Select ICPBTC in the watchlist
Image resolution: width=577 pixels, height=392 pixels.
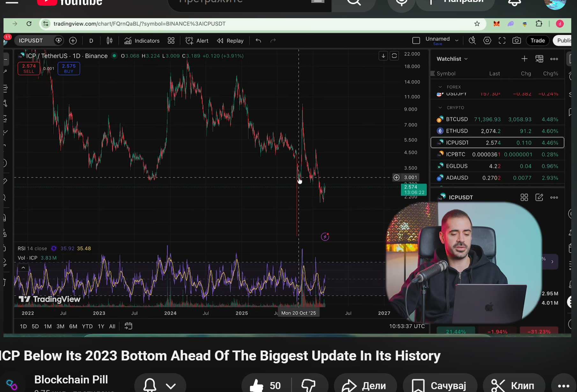click(497, 154)
